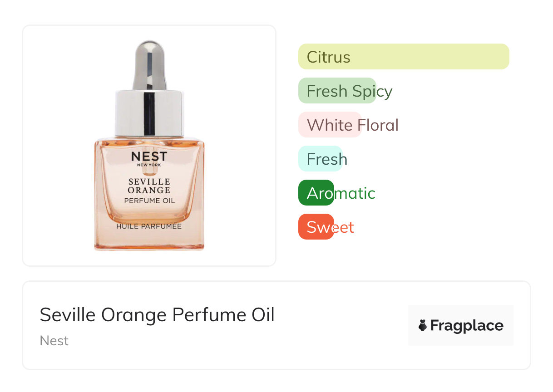
Task: Click the dark green Aromatic accord
Action: [316, 193]
